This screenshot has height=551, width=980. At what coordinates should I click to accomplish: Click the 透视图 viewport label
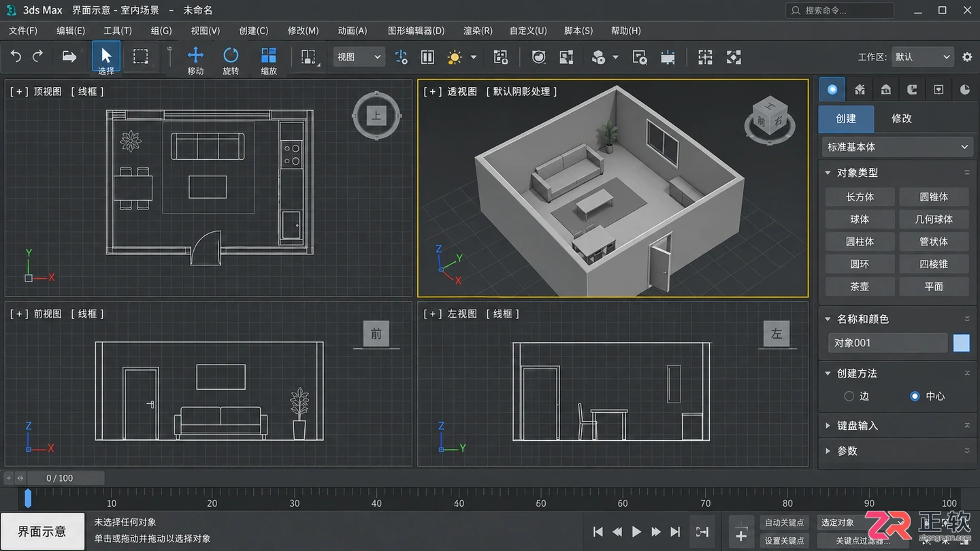pos(462,92)
